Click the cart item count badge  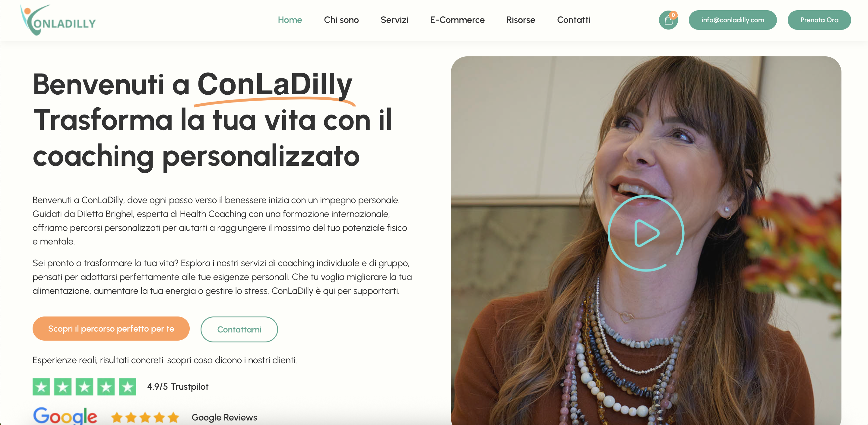click(x=673, y=15)
